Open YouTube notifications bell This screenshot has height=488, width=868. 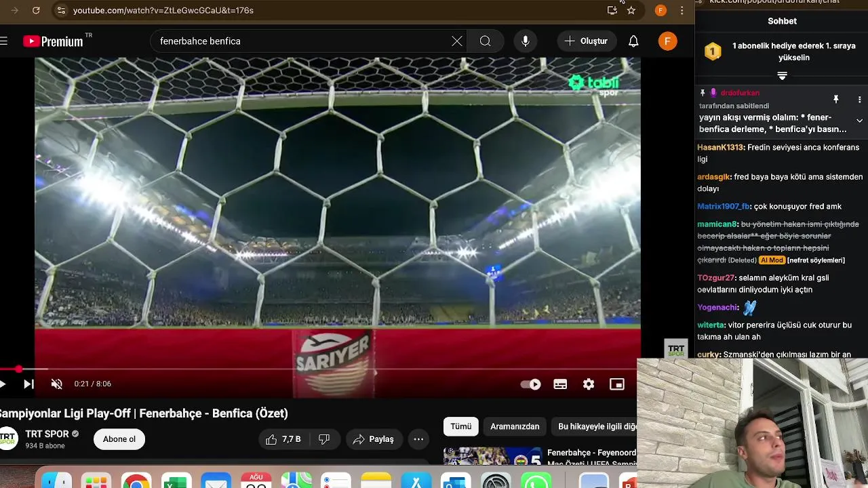click(x=633, y=41)
